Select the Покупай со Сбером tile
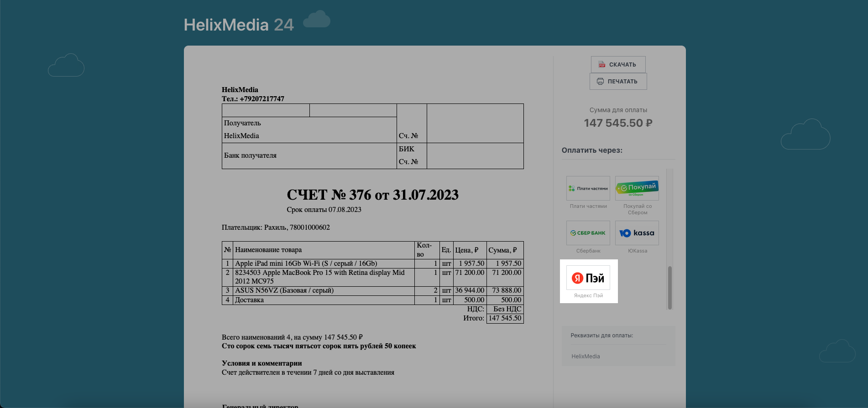The height and width of the screenshot is (408, 868). point(637,188)
